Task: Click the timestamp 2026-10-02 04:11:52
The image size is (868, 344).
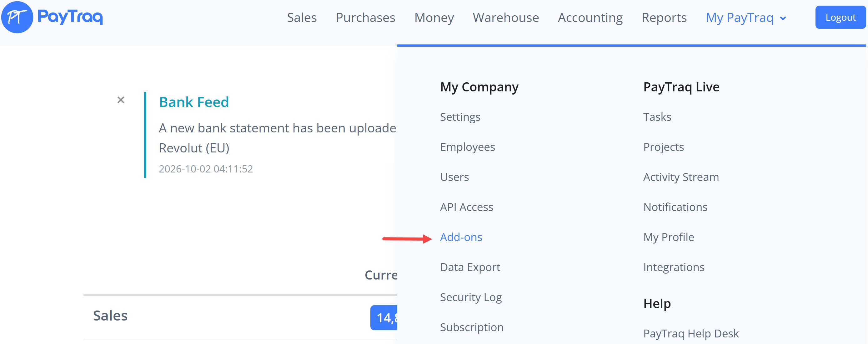Action: [x=206, y=169]
